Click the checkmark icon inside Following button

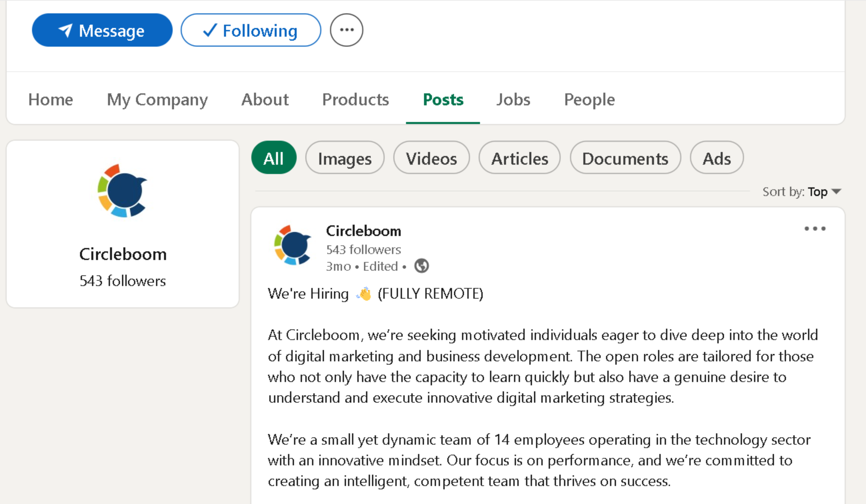point(209,30)
